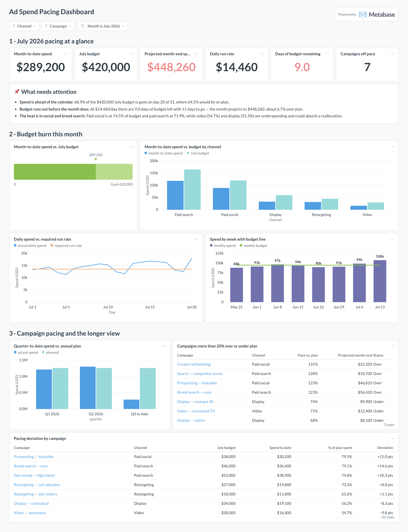
Task: Open menu on Daily run rate card
Action: (262, 54)
